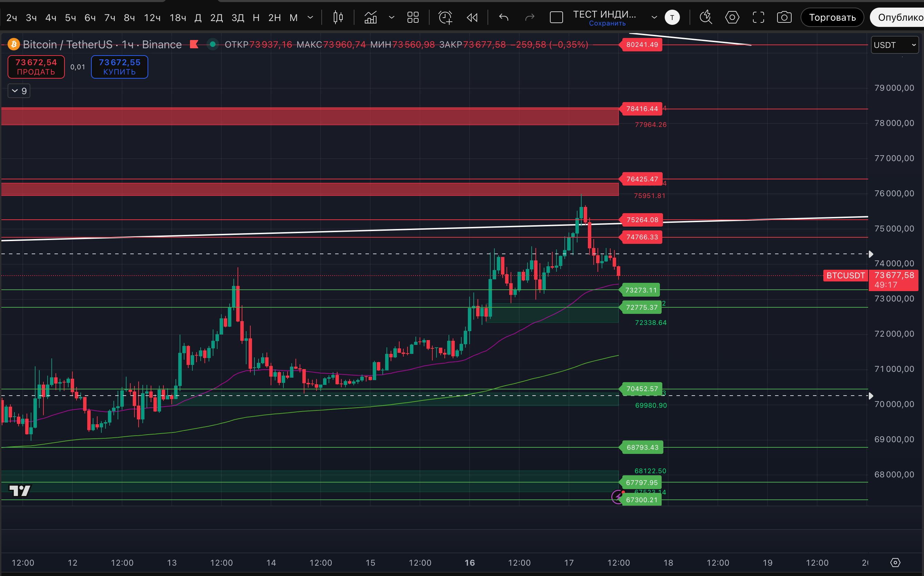Screen dimensions: 924x576
Task: Toggle the green market status indicator
Action: 213,44
